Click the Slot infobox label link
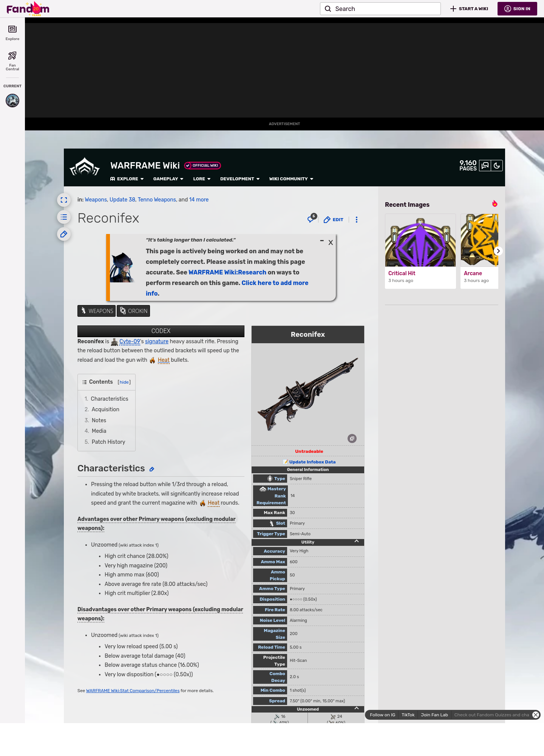 [280, 523]
